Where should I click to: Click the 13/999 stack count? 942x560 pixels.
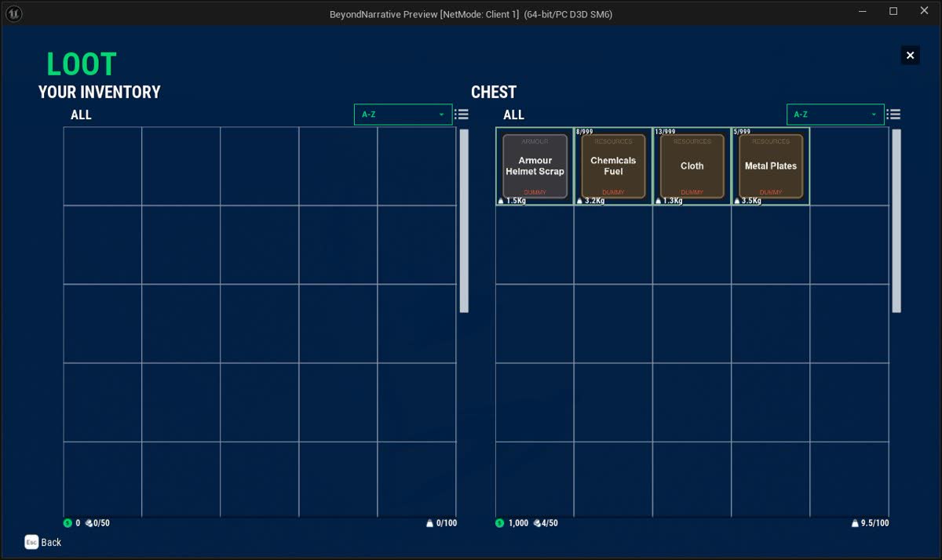(665, 132)
